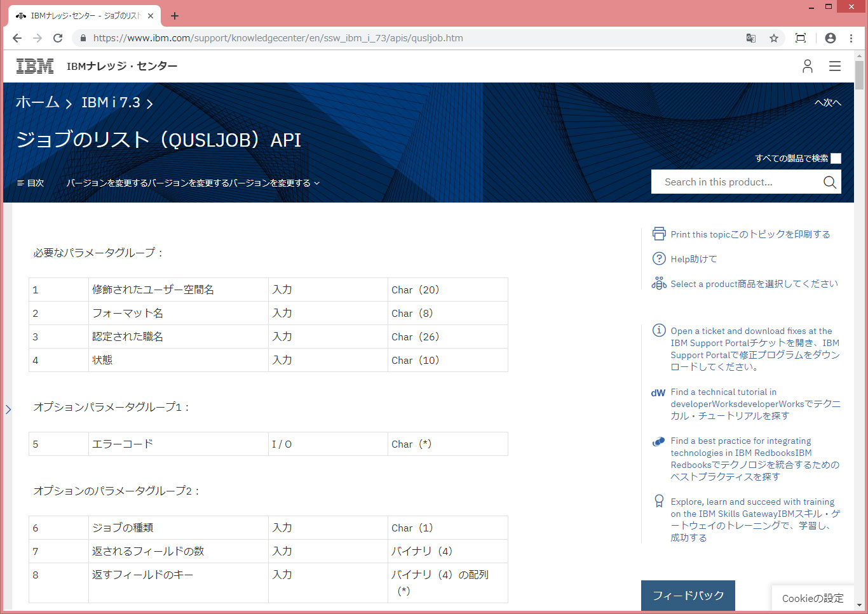
Task: Reload the page
Action: (x=58, y=38)
